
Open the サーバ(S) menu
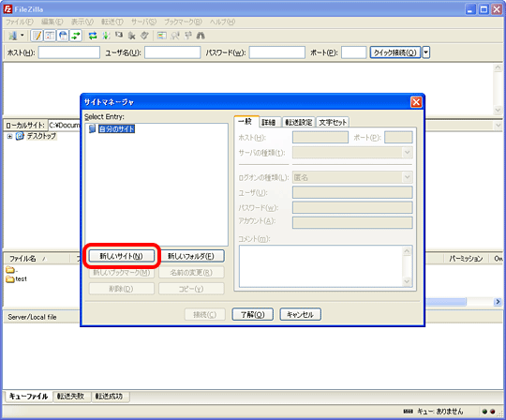pos(143,22)
